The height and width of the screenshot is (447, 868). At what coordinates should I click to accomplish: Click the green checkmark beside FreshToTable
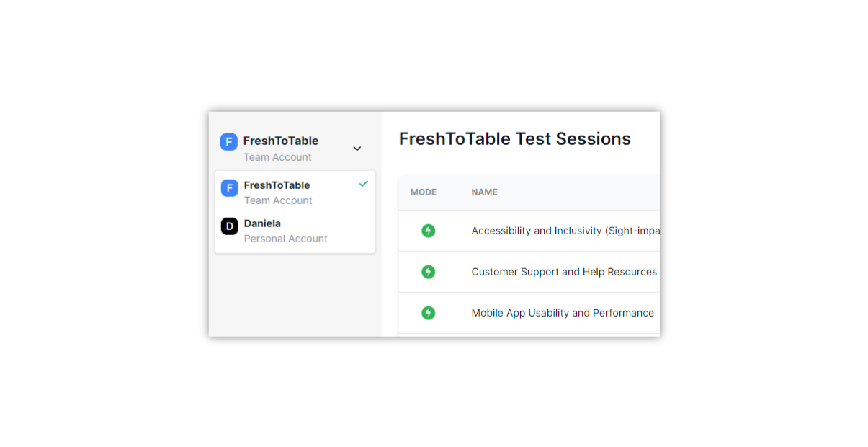pos(364,184)
